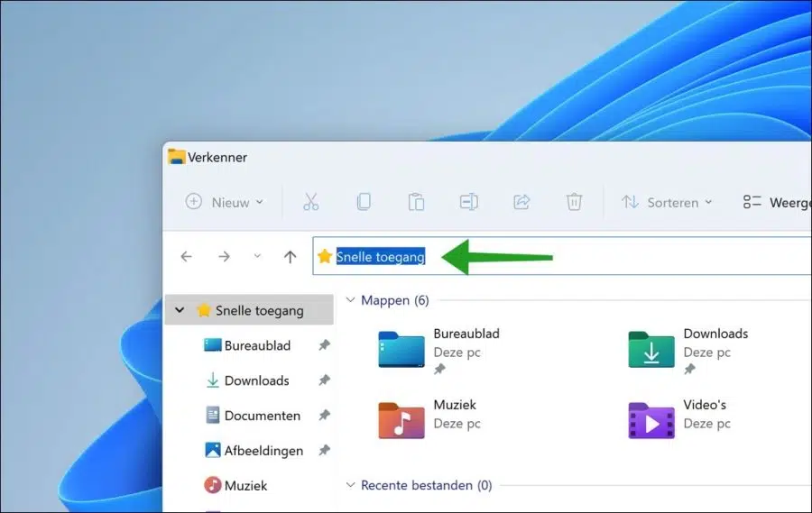This screenshot has width=812, height=513.
Task: Click the pin icon next to sidebar Downloads
Action: [x=324, y=380]
